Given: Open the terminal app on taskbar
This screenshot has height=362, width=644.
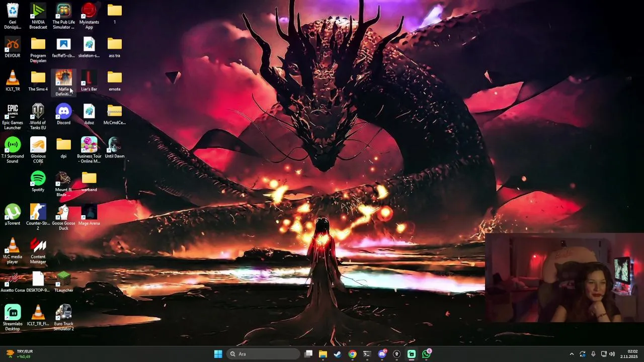Looking at the screenshot, I should pos(367,354).
